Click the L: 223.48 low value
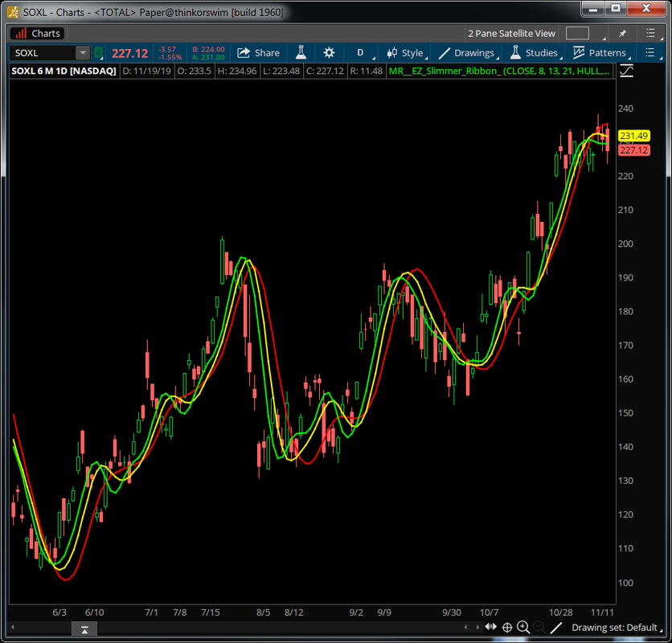This screenshot has width=672, height=643. 281,71
